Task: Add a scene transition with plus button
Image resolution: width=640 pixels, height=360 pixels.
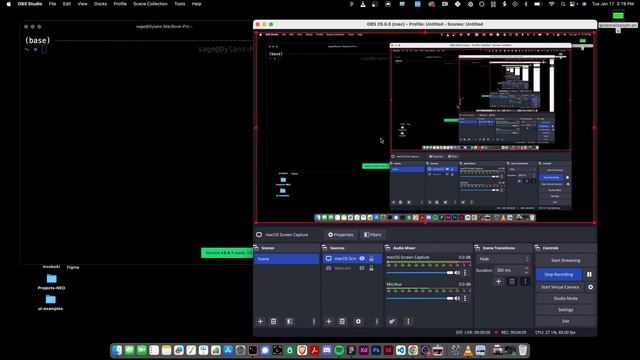Action: tap(498, 281)
